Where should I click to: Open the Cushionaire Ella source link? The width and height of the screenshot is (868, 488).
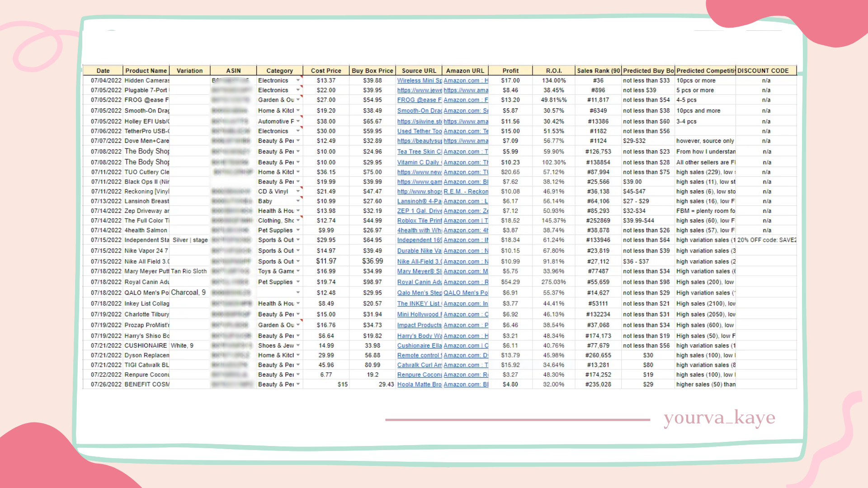coord(420,346)
